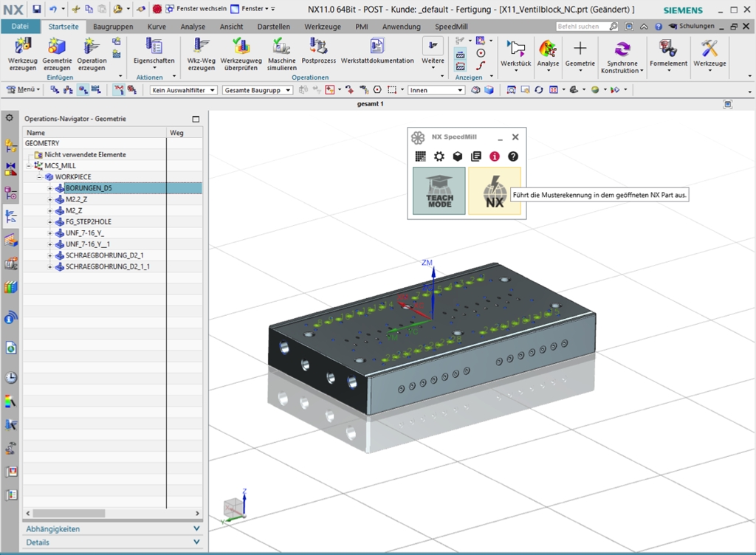Switch to Kurve tab
This screenshot has width=756, height=555.
coord(157,27)
